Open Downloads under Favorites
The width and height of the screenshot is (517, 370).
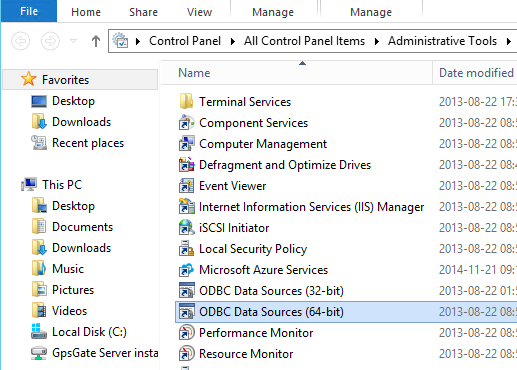(81, 122)
